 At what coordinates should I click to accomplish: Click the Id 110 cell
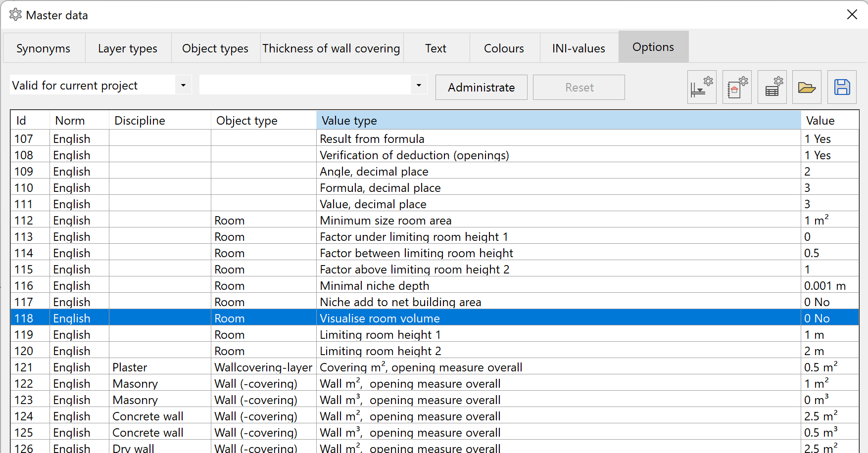click(30, 187)
